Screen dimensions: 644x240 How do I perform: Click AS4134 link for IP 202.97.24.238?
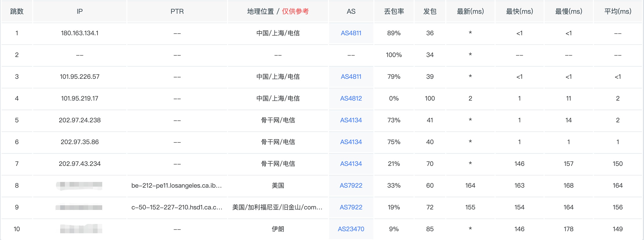pos(351,120)
